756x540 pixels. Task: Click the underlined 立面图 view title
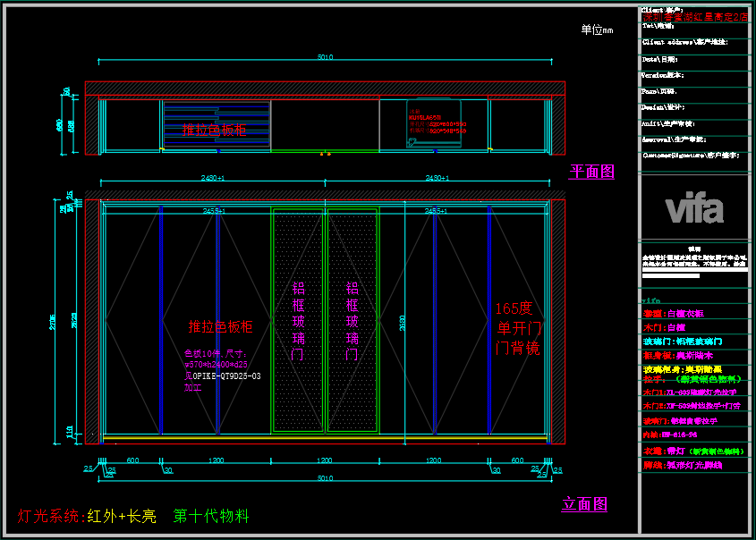584,504
